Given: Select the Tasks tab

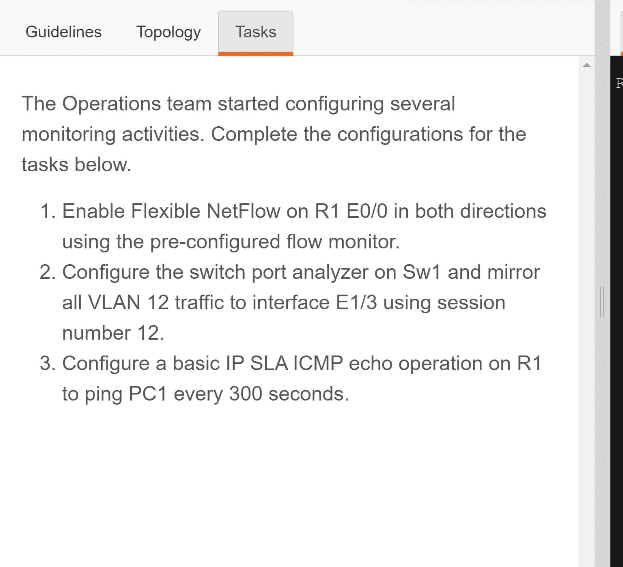Looking at the screenshot, I should coord(255,32).
